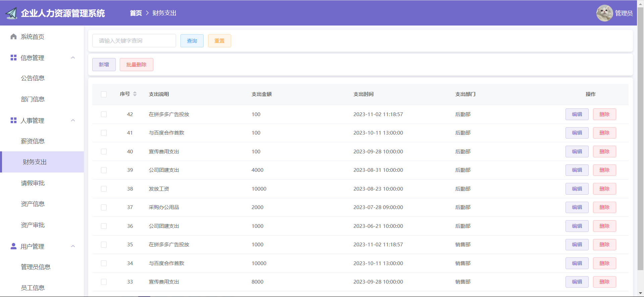Click the paper plane logo icon
This screenshot has width=644, height=297.
[11, 13]
